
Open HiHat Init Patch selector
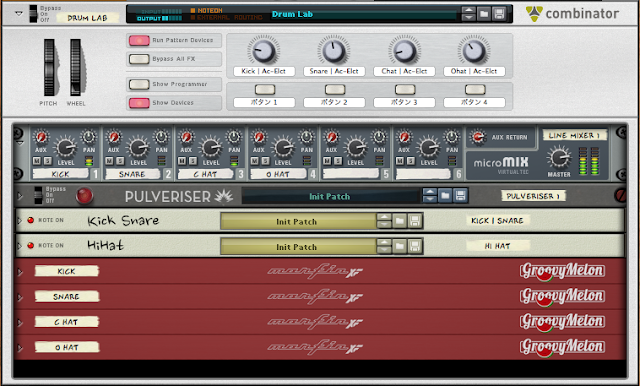click(298, 247)
